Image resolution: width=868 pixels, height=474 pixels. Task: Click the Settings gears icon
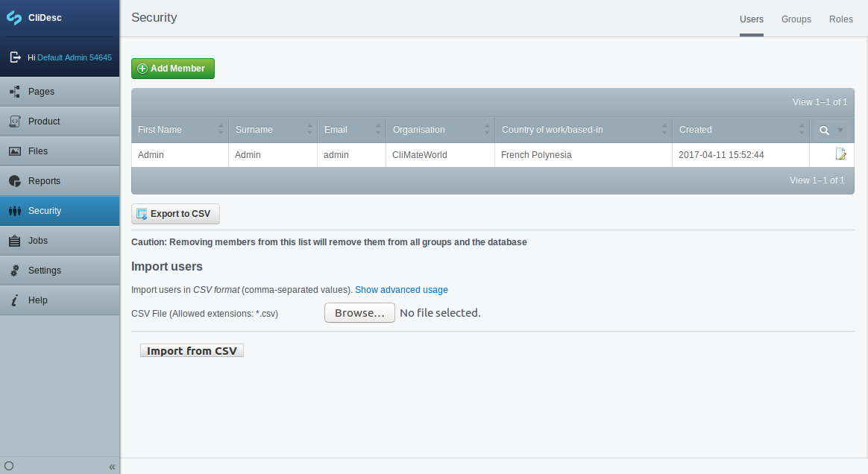click(x=14, y=271)
